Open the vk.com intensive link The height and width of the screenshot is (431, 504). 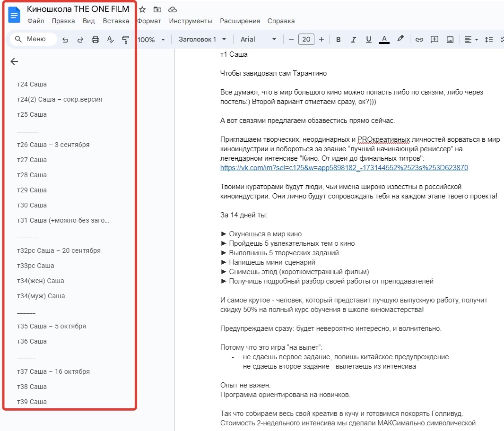(x=344, y=168)
